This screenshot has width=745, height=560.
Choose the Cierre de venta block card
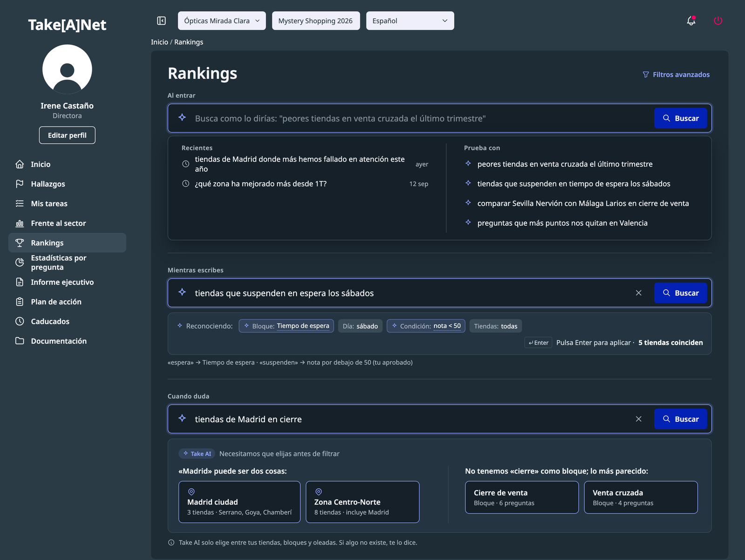pos(522,497)
